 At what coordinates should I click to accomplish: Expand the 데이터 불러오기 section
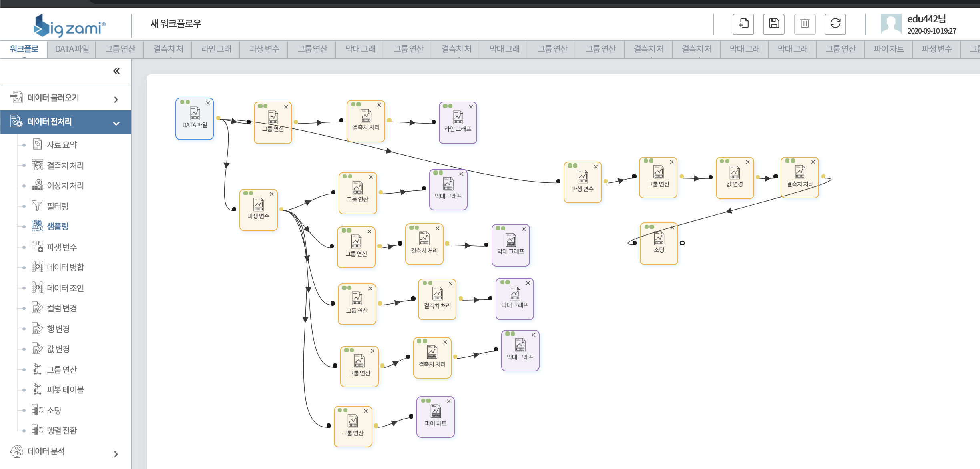click(116, 99)
